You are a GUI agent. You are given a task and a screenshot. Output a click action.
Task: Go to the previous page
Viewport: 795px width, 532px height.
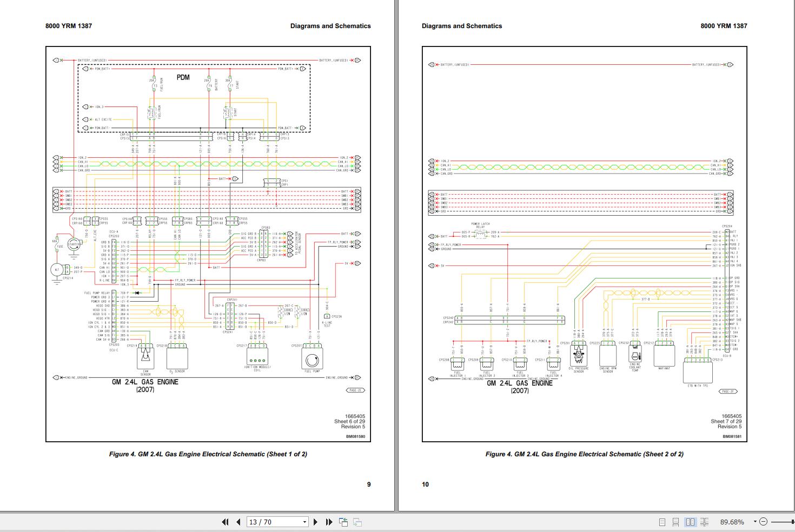239,522
